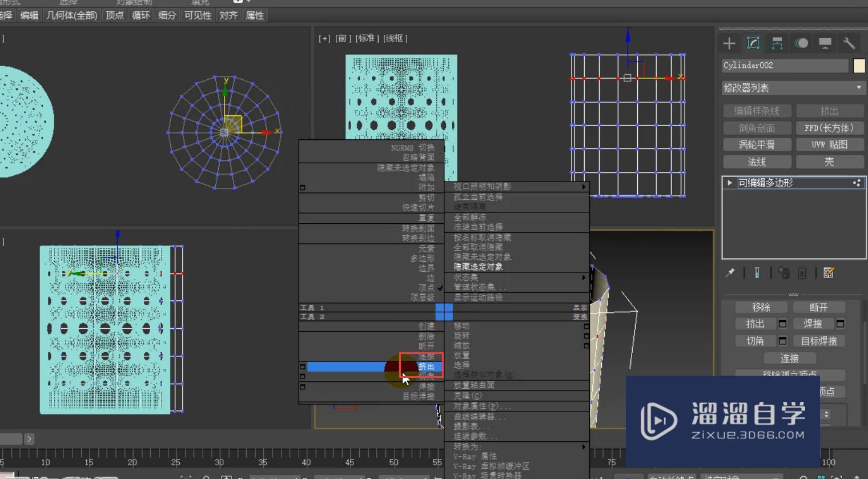This screenshot has width=868, height=479.
Task: Open the 几何体(全部) ribbon tab
Action: tap(71, 15)
